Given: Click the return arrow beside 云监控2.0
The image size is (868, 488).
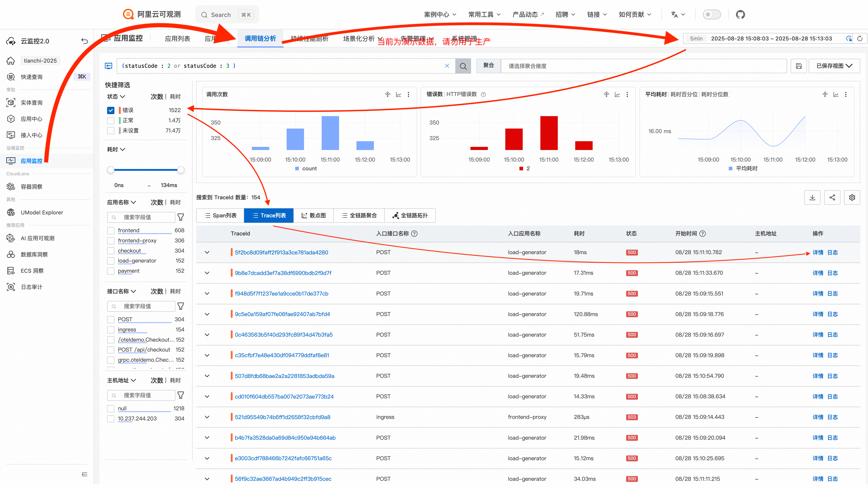Looking at the screenshot, I should (84, 41).
